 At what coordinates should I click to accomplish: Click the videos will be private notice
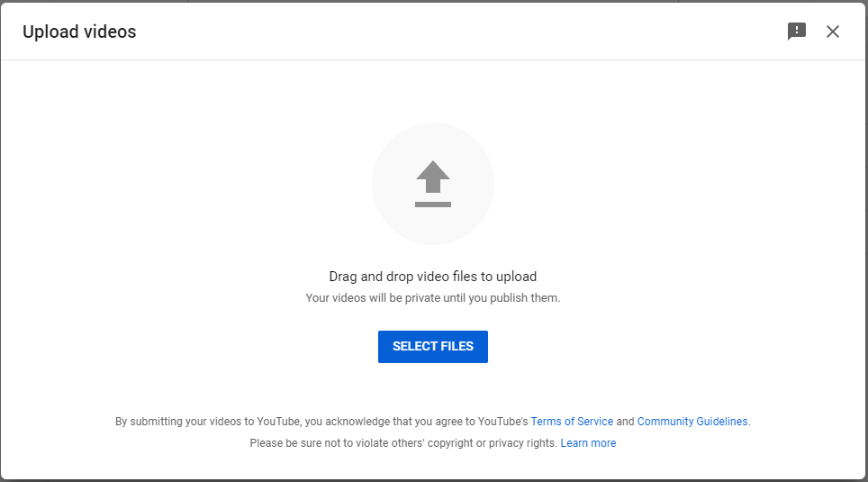[433, 298]
